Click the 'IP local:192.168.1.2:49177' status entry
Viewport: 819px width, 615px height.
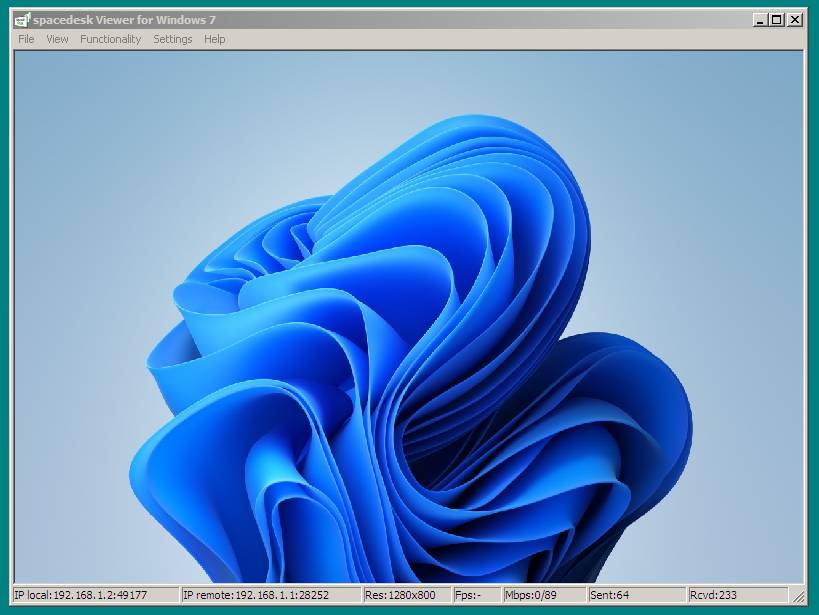tap(96, 595)
